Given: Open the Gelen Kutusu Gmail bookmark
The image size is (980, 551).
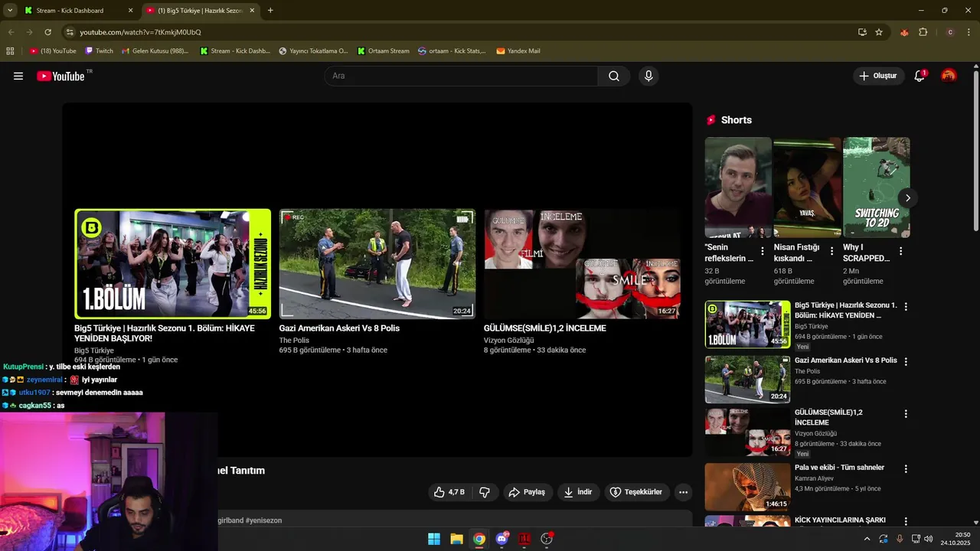Looking at the screenshot, I should point(155,51).
